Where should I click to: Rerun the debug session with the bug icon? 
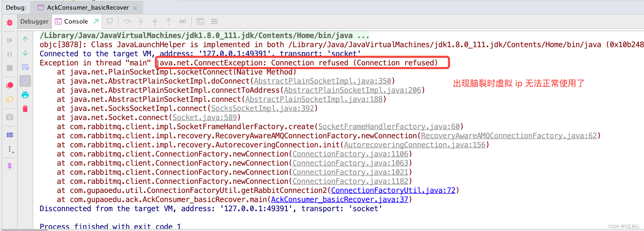(x=10, y=22)
